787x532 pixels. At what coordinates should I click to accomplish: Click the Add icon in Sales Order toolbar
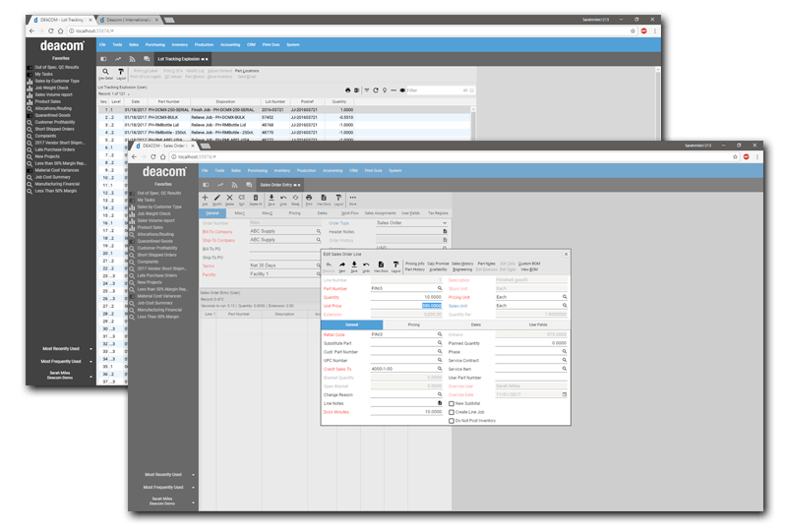pos(205,198)
